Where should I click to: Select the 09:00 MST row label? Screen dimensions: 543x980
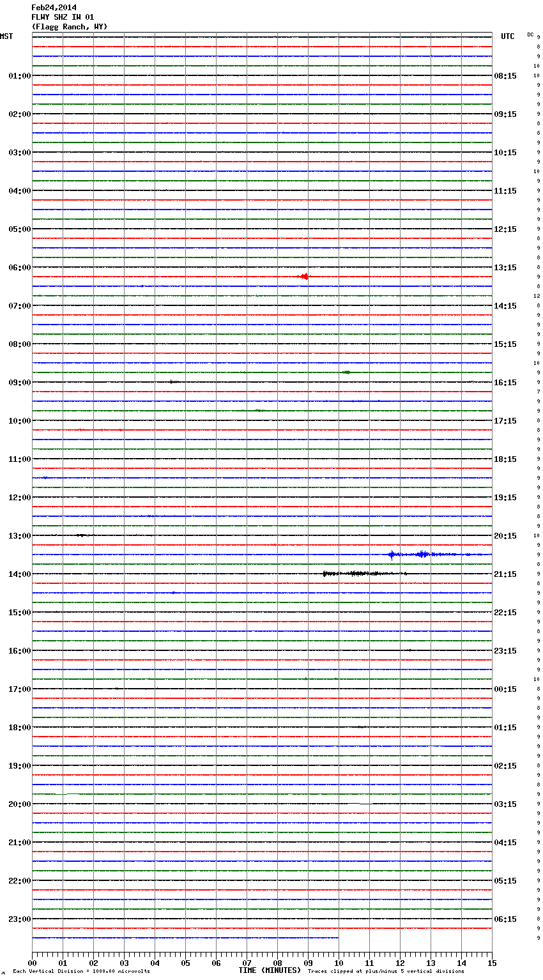pos(19,383)
